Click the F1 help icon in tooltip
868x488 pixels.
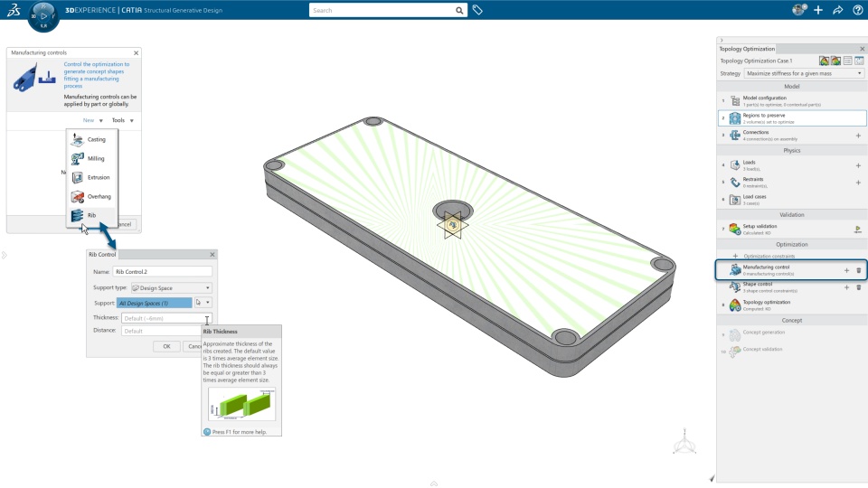tap(207, 432)
